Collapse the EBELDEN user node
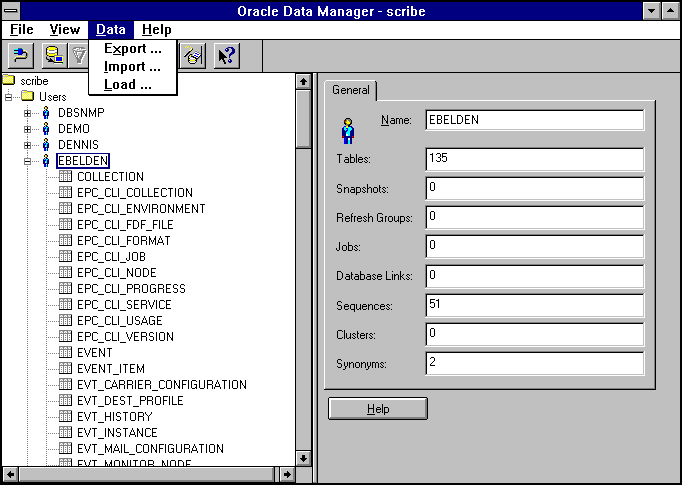 28,161
